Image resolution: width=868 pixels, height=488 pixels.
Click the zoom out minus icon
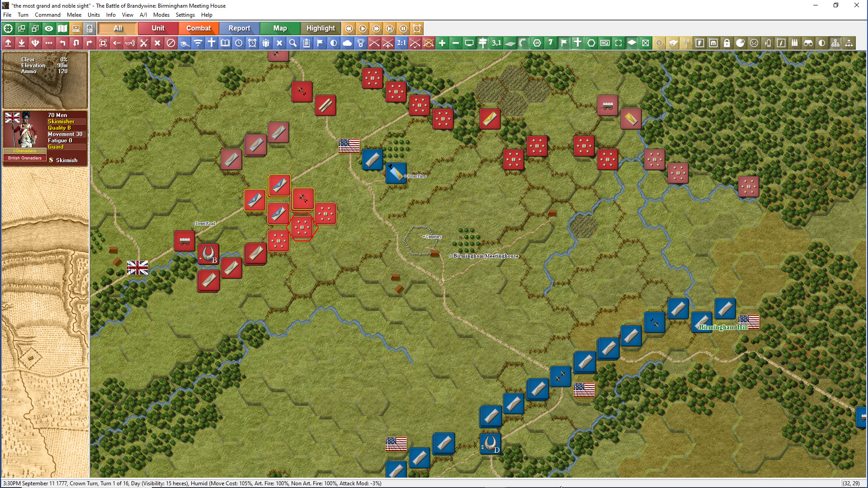point(456,43)
